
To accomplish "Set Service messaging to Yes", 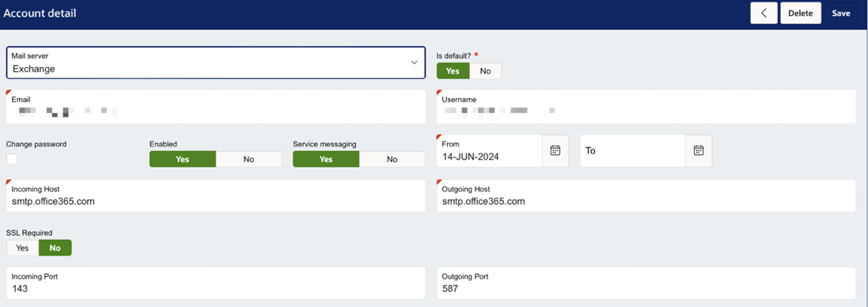I will coord(326,159).
